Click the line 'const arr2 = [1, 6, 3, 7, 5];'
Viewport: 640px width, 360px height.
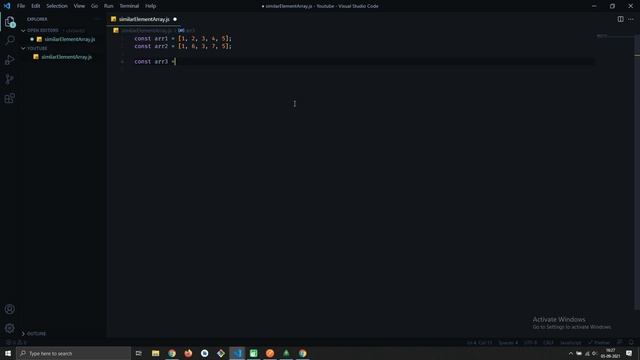(183, 46)
